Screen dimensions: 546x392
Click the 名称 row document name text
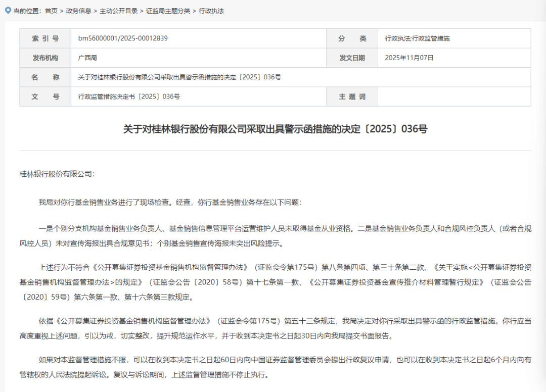pos(179,77)
